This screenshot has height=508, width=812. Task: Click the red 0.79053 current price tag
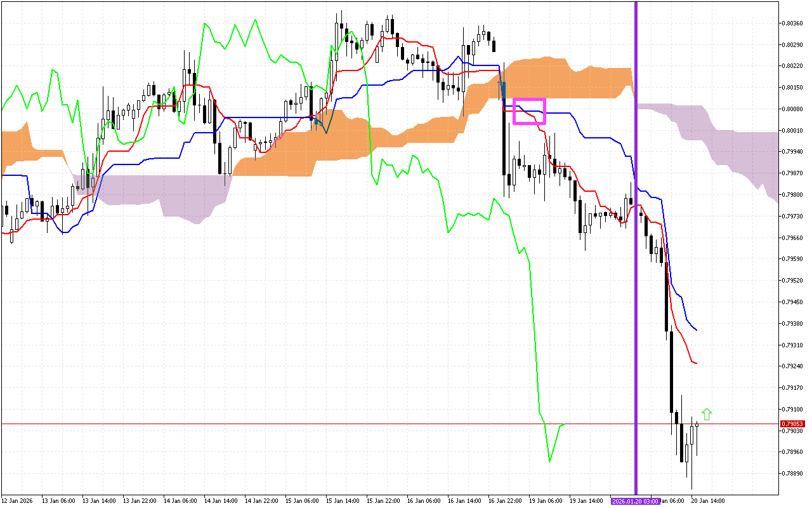(x=792, y=424)
